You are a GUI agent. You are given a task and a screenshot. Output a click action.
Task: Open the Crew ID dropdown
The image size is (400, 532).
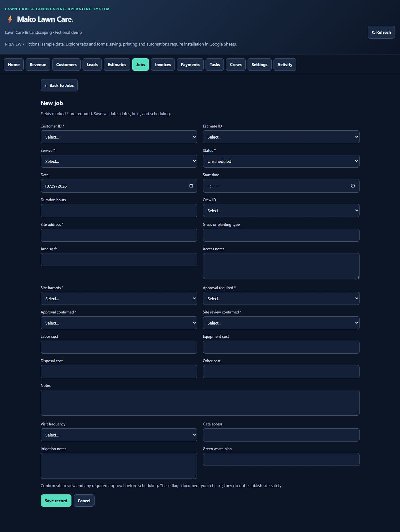[x=281, y=211]
